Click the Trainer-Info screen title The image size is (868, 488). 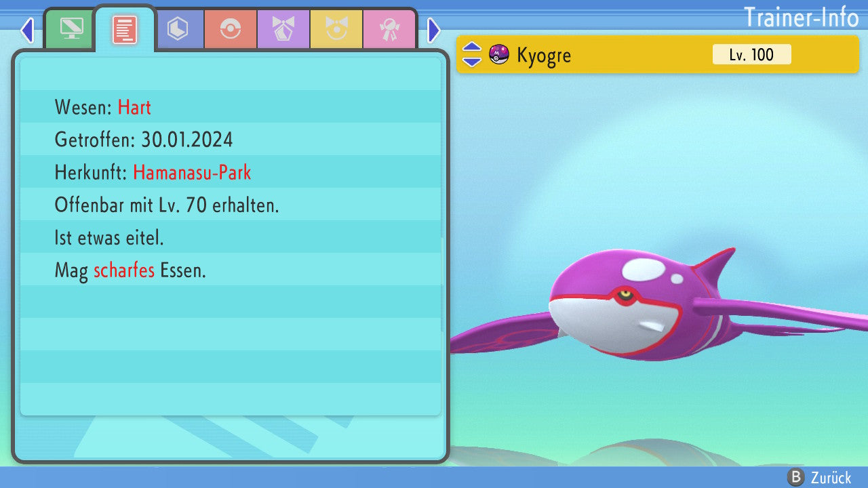(x=801, y=17)
